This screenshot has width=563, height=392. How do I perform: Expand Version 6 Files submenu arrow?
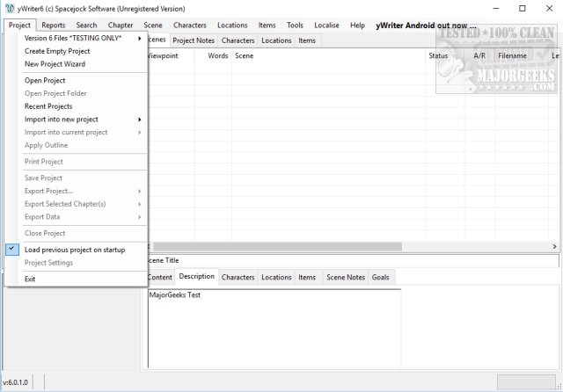click(139, 38)
